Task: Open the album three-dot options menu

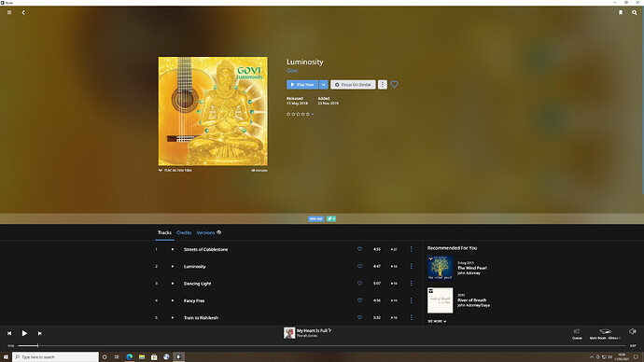Action: [383, 85]
